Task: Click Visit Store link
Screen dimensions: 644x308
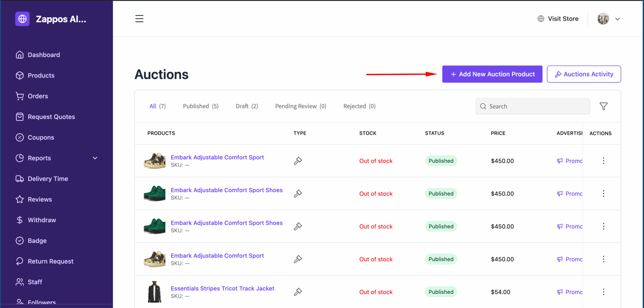Action: click(x=558, y=19)
